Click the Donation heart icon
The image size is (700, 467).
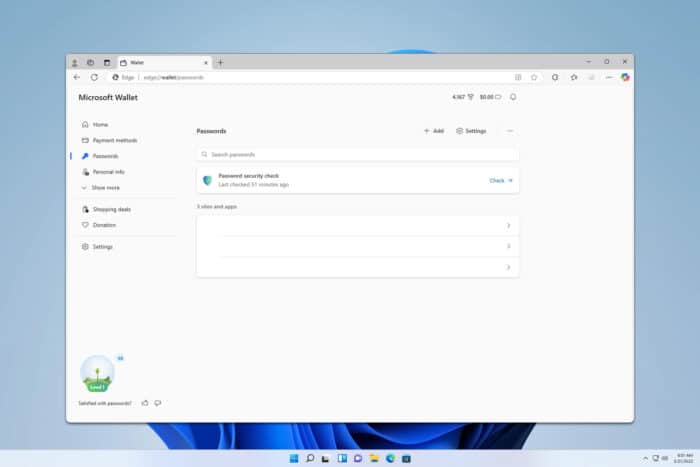tap(85, 225)
